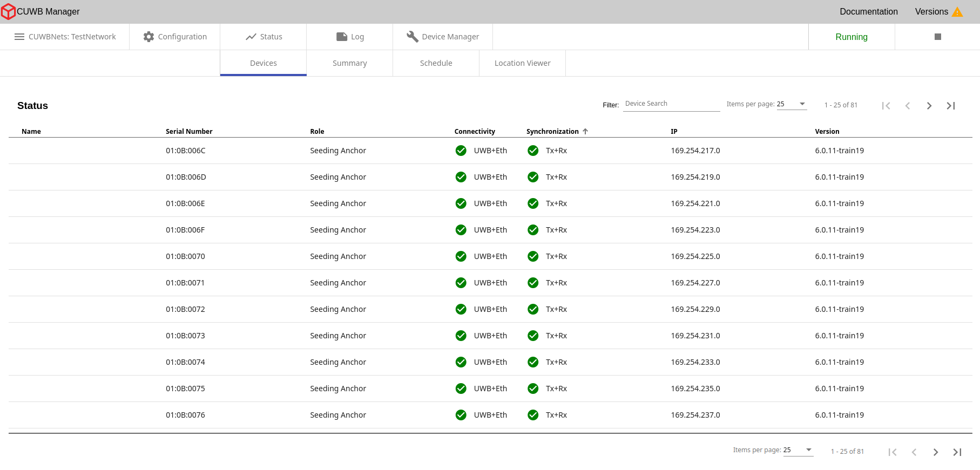
Task: Open the CUWBNets: TestNetwork hamburger menu
Action: [x=19, y=37]
